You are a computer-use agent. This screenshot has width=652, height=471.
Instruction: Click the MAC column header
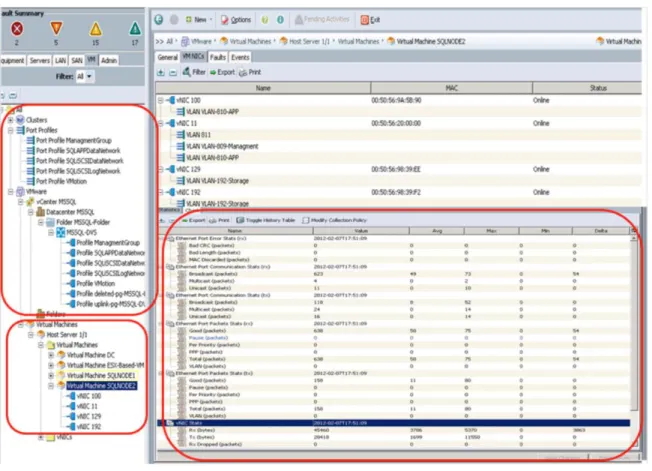[x=452, y=88]
